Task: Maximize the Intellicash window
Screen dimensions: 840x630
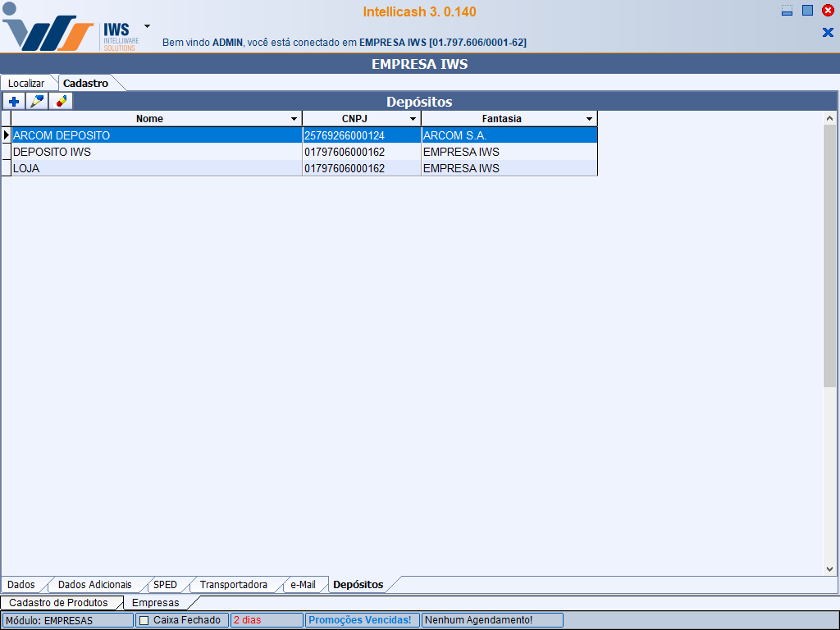Action: click(x=807, y=11)
